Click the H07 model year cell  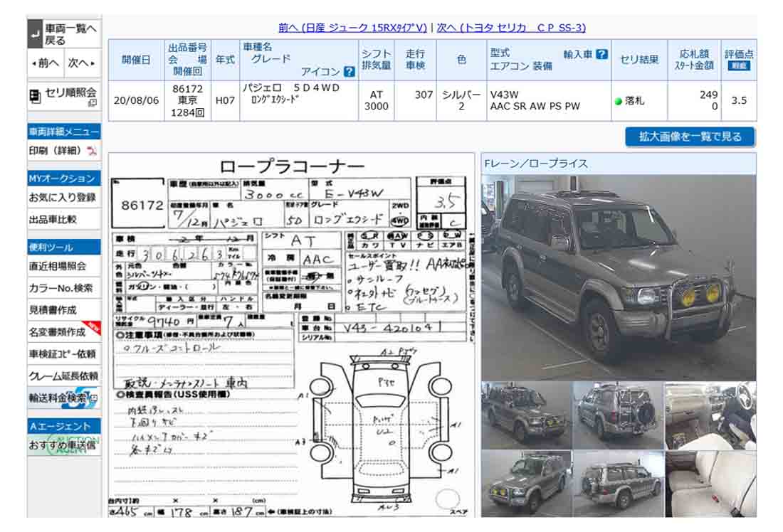click(x=225, y=100)
